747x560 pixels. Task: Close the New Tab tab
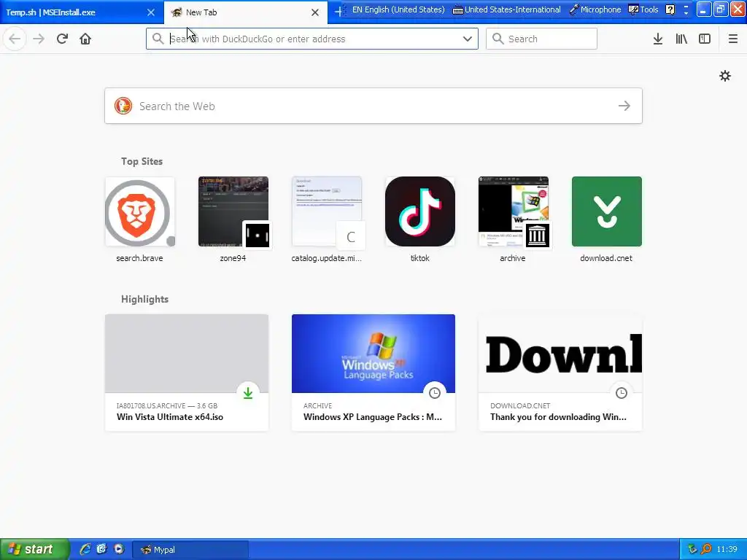315,12
